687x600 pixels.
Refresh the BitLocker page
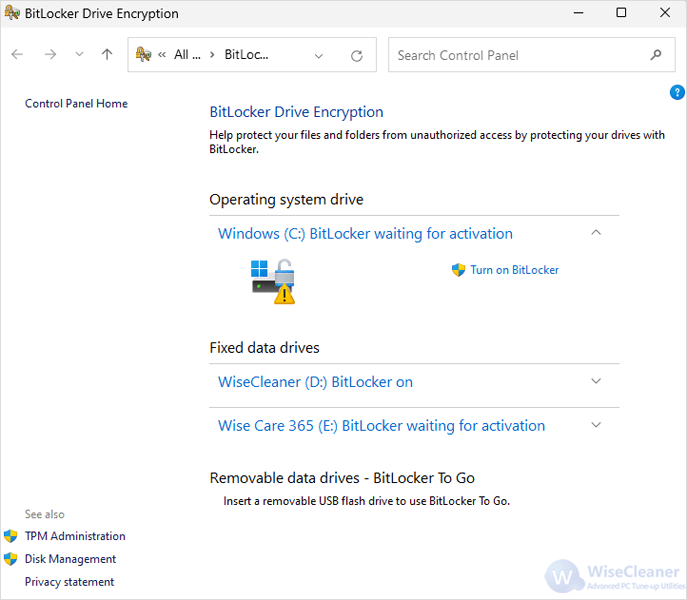pos(357,56)
